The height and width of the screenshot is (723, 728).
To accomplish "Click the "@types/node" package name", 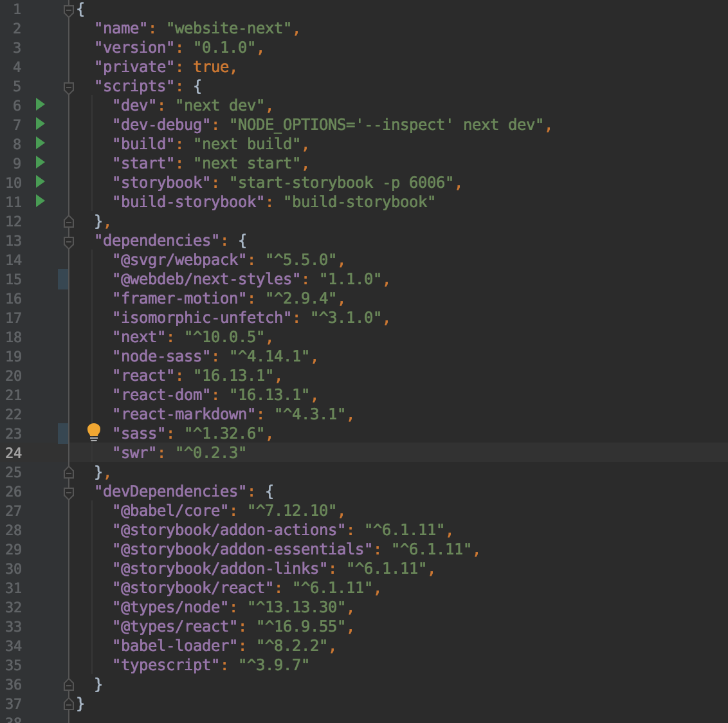I will (x=171, y=607).
